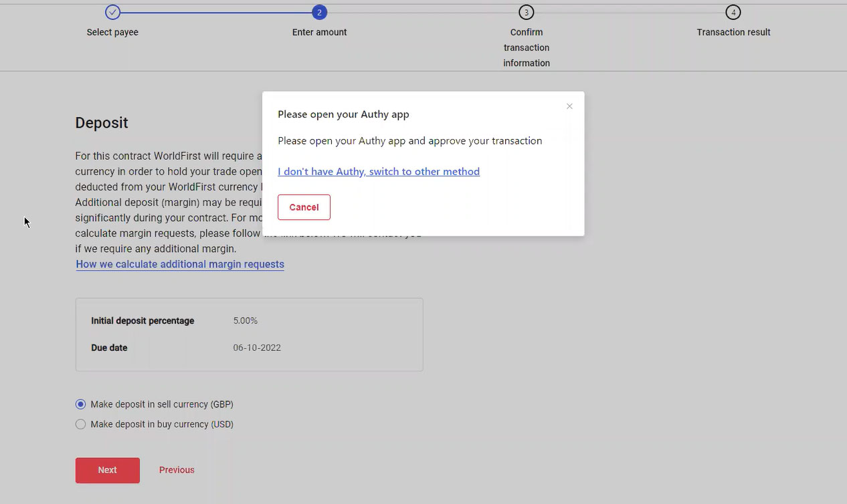The width and height of the screenshot is (847, 504).
Task: Choose deposit in buy currency (USD)
Action: coord(81,424)
